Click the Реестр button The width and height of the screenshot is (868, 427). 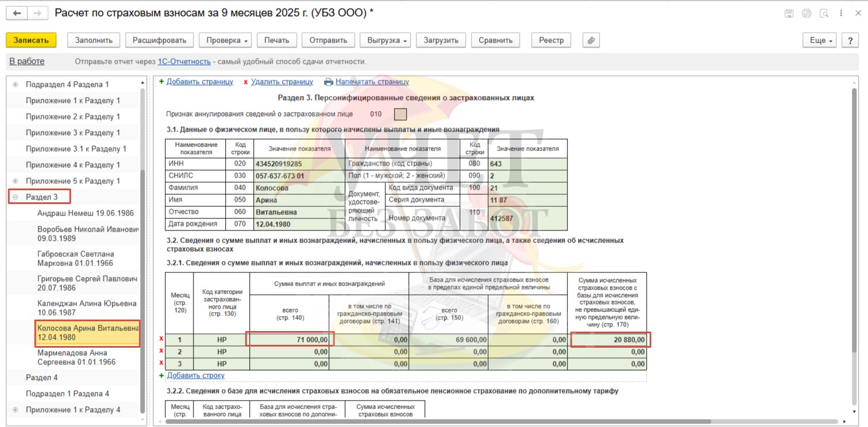[x=551, y=40]
